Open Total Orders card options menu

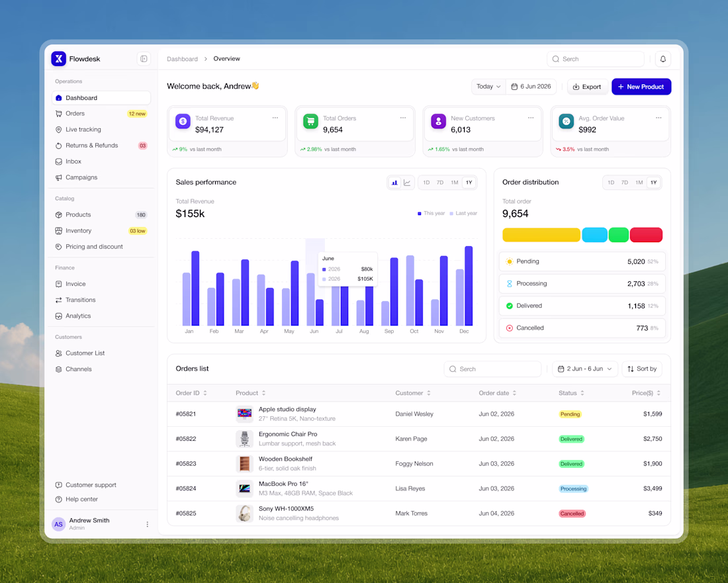(x=403, y=118)
